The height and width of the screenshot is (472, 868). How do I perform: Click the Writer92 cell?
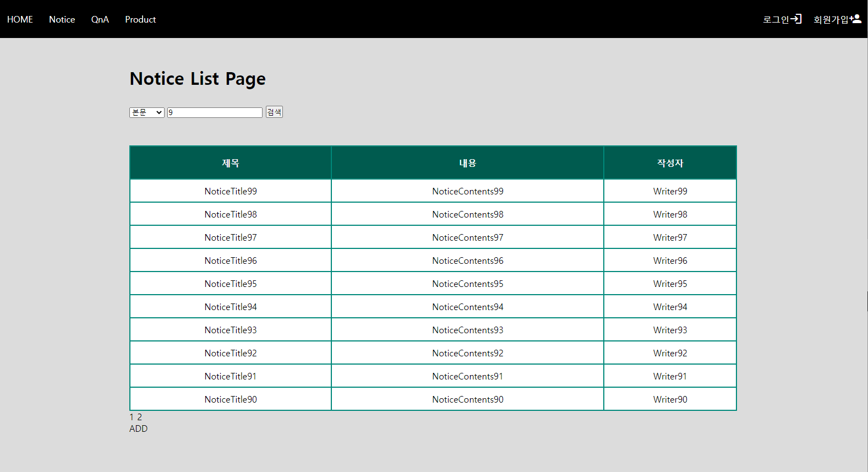tap(670, 353)
